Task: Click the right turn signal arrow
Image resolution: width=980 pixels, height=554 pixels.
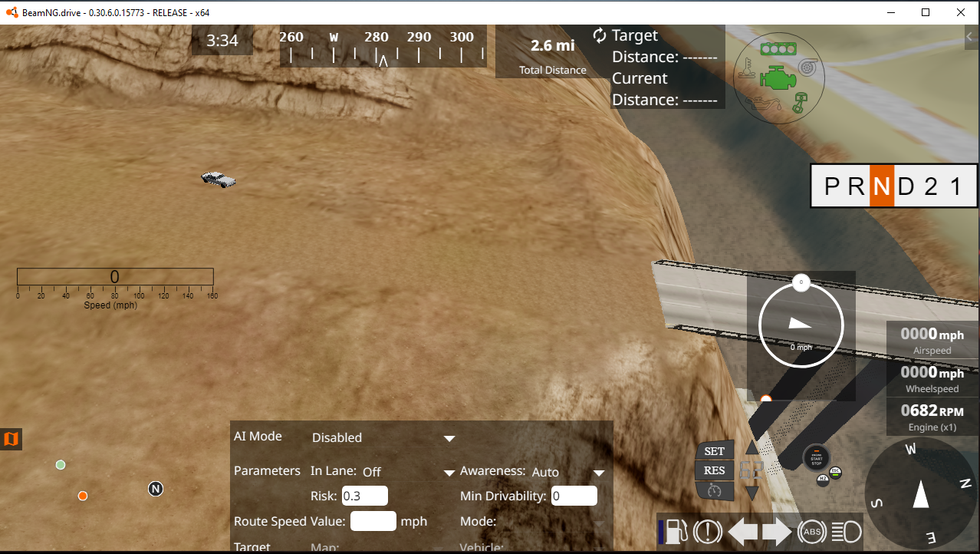Action: (x=777, y=532)
